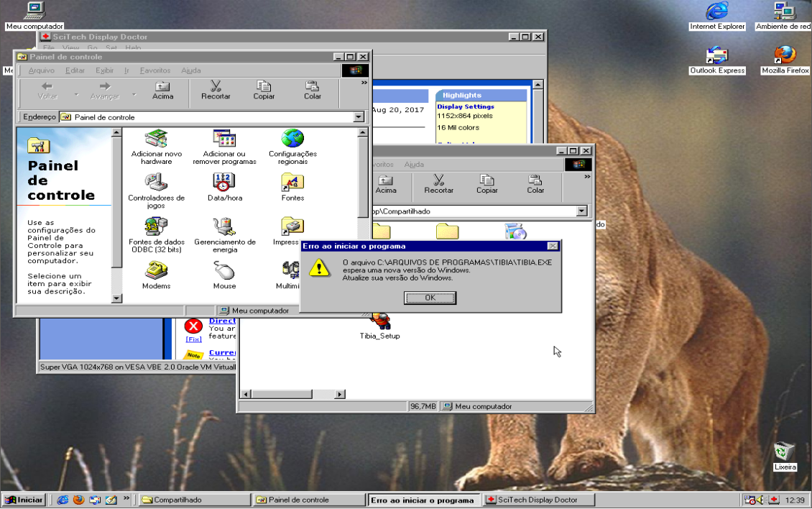Expand Painel de controle toolbar overflow chevron
Image resolution: width=812 pixels, height=509 pixels.
(364, 83)
